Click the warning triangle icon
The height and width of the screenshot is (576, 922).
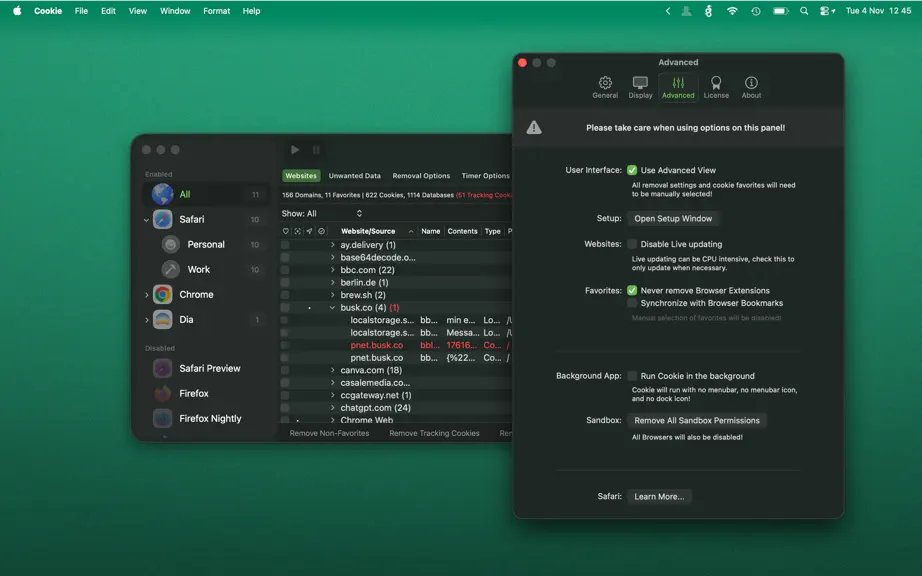coord(534,128)
